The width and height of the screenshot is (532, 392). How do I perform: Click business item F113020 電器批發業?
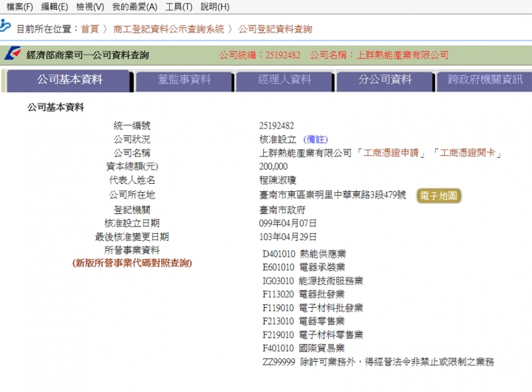pos(304,294)
